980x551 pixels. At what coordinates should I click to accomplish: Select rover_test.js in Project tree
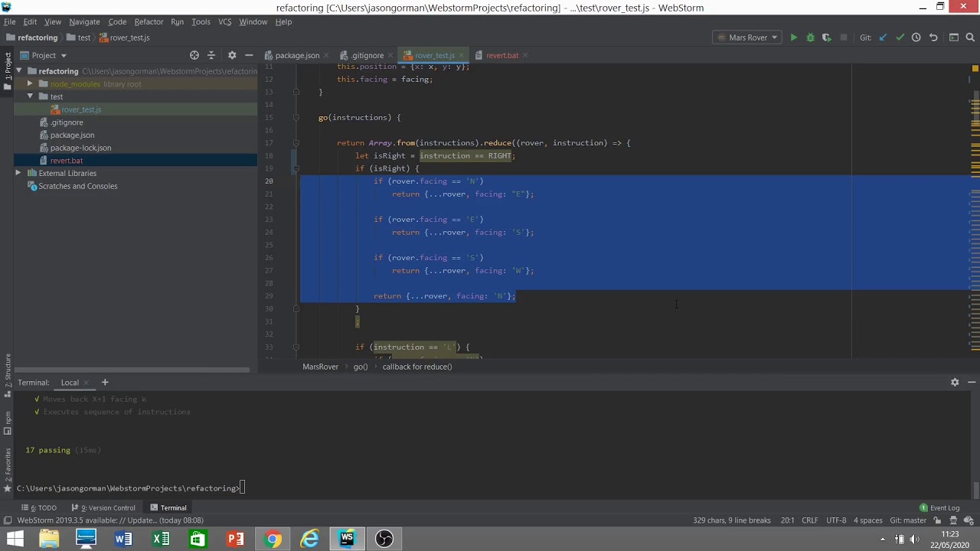pos(81,109)
